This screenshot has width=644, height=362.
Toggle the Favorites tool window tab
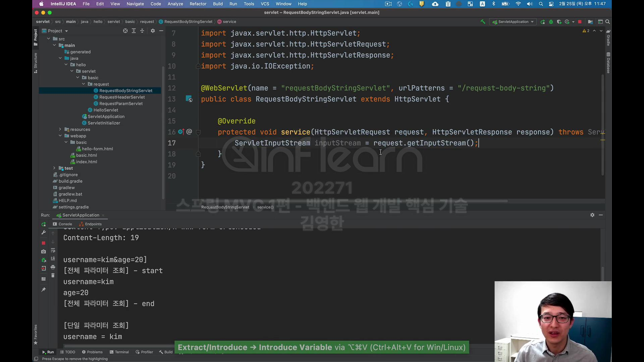tap(36, 334)
